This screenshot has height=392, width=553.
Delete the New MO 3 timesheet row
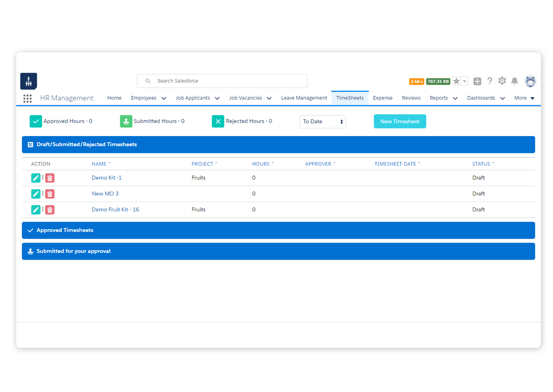(x=50, y=194)
